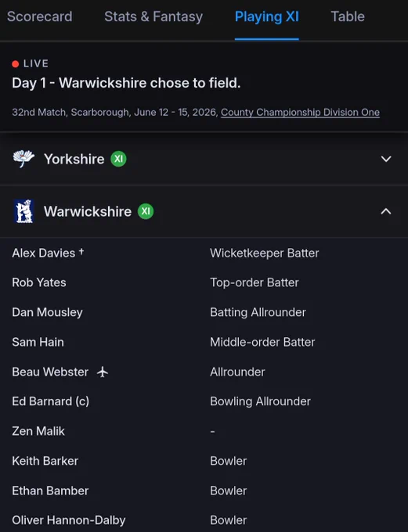The height and width of the screenshot is (532, 408).
Task: Collapse the Warwickshire squad with the up chevron
Action: point(386,211)
